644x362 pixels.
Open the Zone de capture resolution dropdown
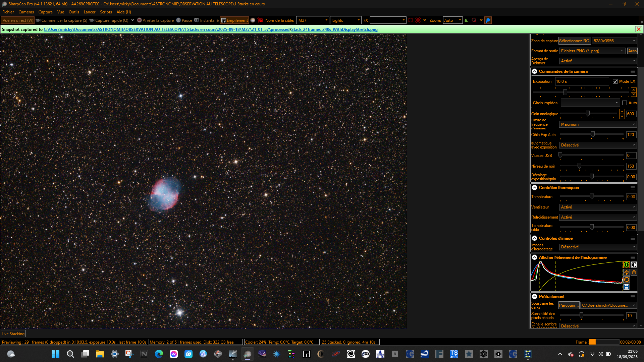coord(614,41)
